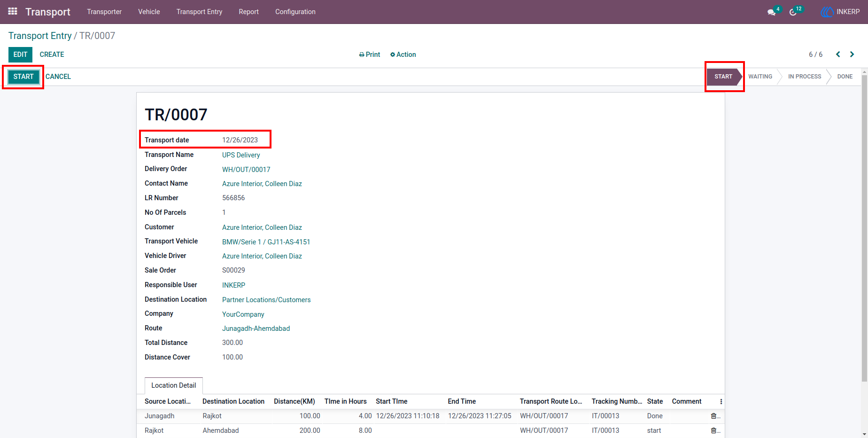Viewport: 868px width, 438px height.
Task: Open the Transport Entry menu
Action: (199, 12)
